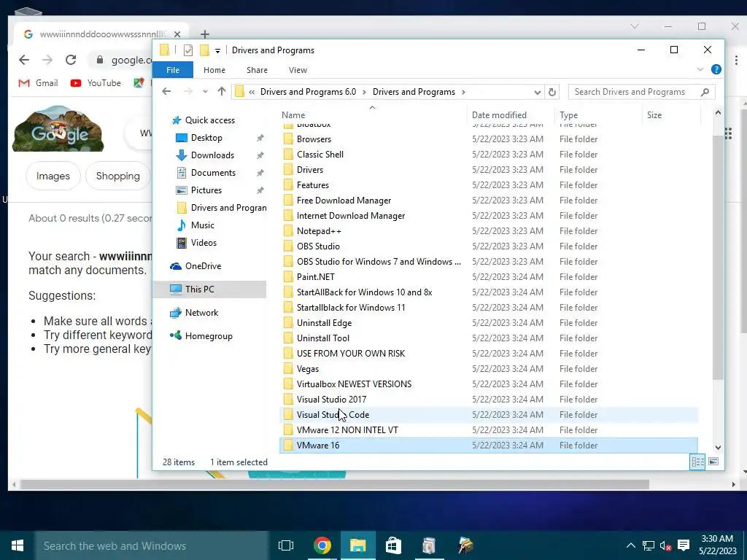
Task: Click Images filter on Google results
Action: (53, 176)
